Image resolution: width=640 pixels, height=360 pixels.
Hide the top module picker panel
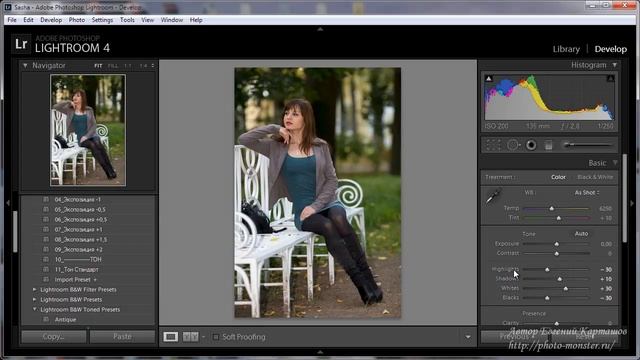320,29
